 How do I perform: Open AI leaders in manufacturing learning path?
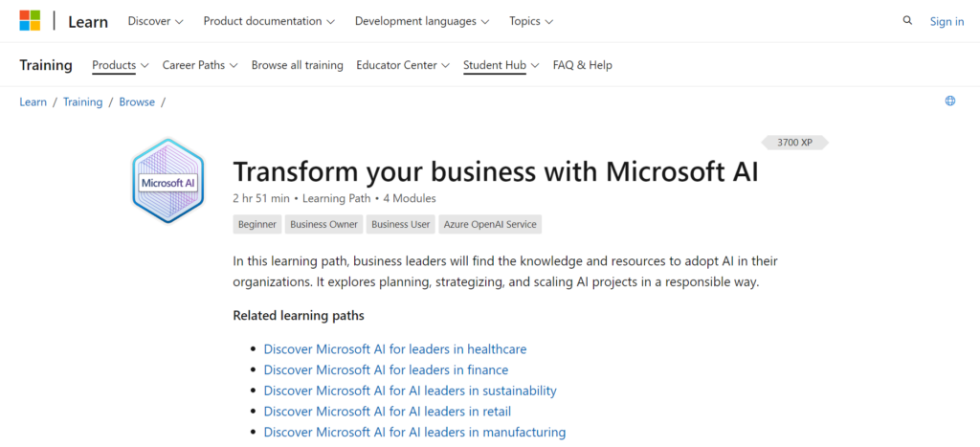[415, 432]
